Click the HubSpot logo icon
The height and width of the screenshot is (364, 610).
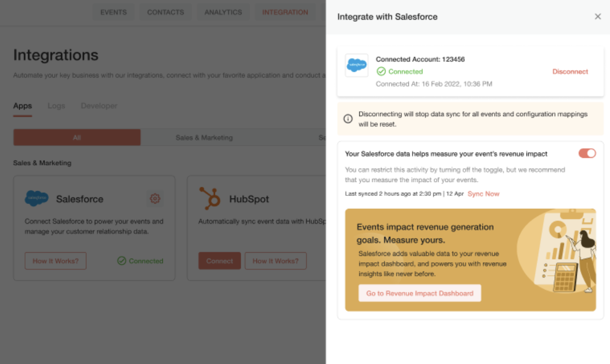point(210,198)
